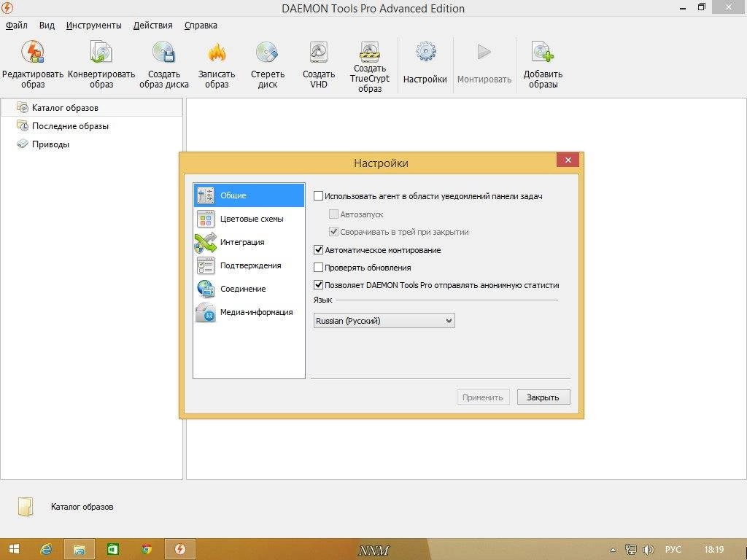This screenshot has height=560, width=747.
Task: Click the Стереть диск icon
Action: click(267, 52)
